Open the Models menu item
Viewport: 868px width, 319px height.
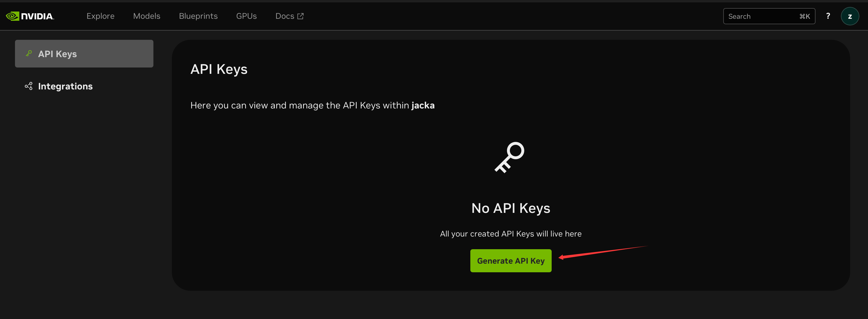[x=146, y=16]
